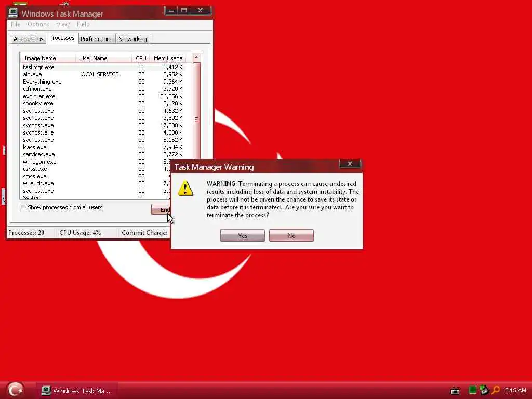The width and height of the screenshot is (532, 399).
Task: Sort by Image Name column header
Action: pos(47,58)
